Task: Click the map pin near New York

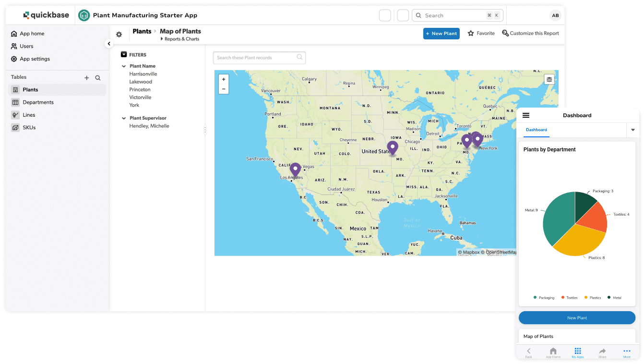Action: pos(477,139)
